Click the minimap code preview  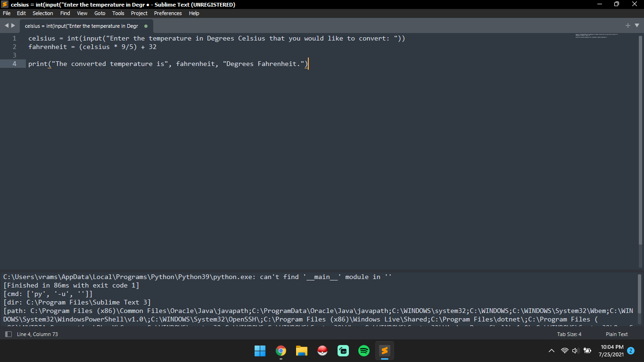(596, 36)
